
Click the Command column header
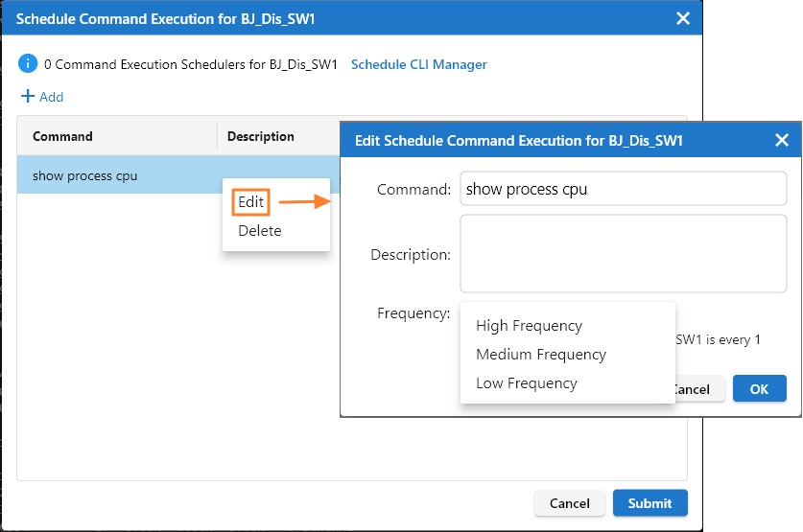coord(63,136)
